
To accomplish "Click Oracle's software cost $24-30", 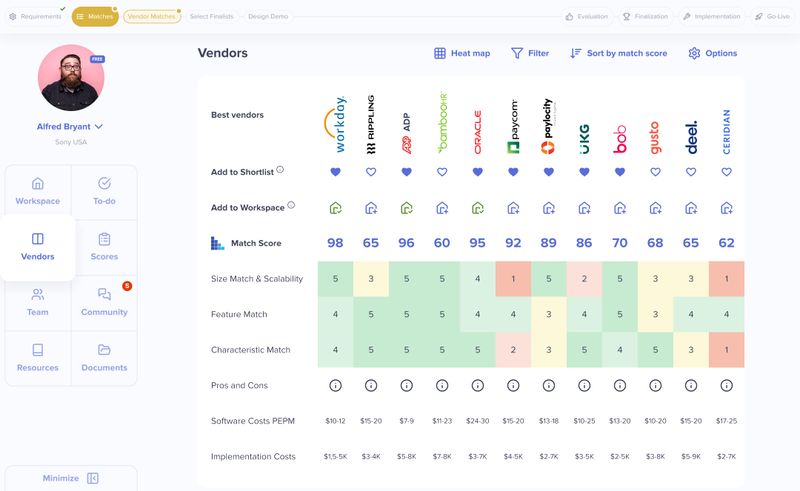I will click(478, 421).
